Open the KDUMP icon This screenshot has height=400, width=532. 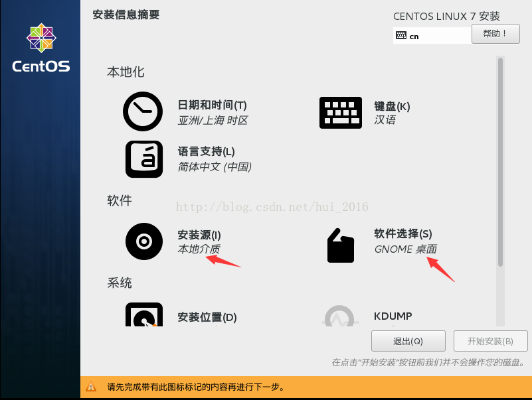tap(339, 316)
